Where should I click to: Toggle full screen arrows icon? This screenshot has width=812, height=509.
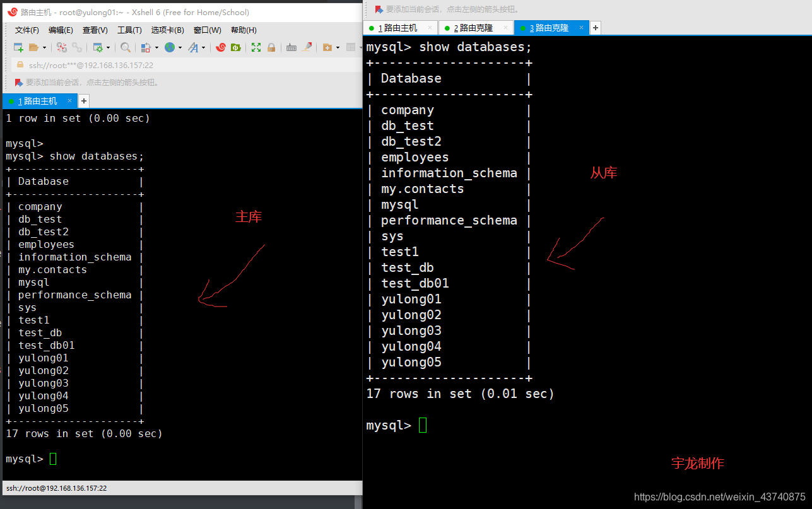pyautogui.click(x=256, y=47)
